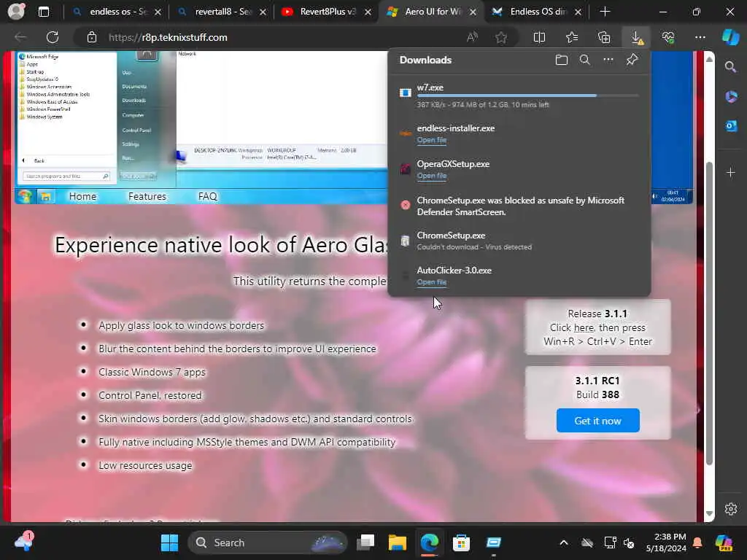Open Microsoft Store from taskbar
747x560 pixels.
coord(461,542)
